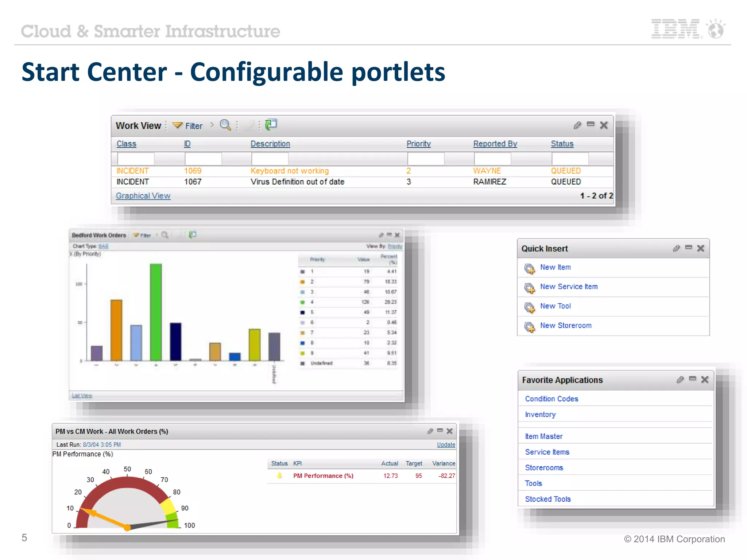Click the Description filter input field
The height and width of the screenshot is (560, 747).
[270, 159]
